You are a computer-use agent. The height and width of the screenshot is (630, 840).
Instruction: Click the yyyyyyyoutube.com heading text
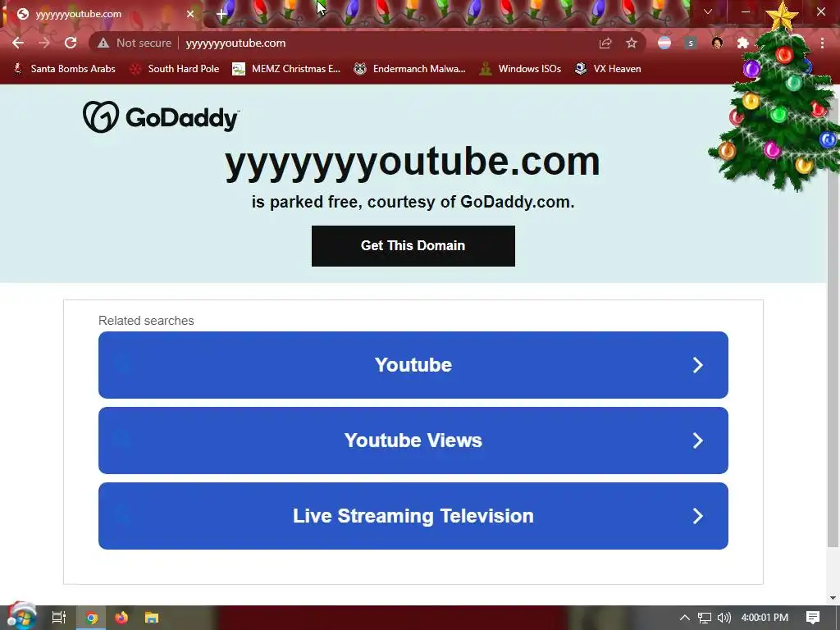click(413, 162)
